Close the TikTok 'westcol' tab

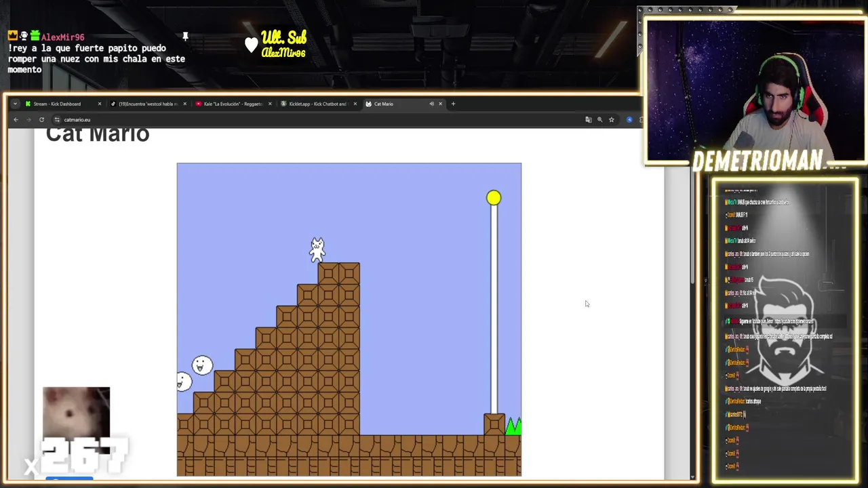[184, 104]
